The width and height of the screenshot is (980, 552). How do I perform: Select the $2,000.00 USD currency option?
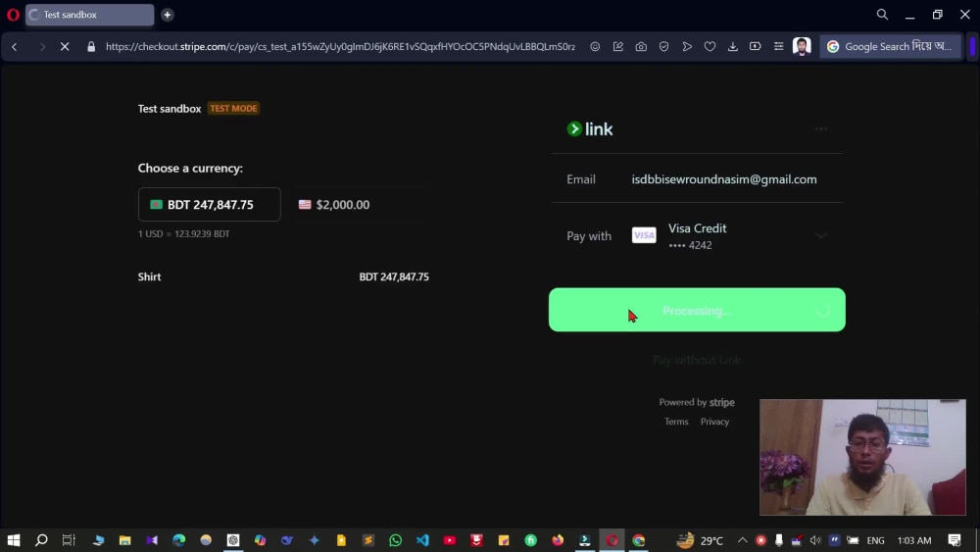358,204
